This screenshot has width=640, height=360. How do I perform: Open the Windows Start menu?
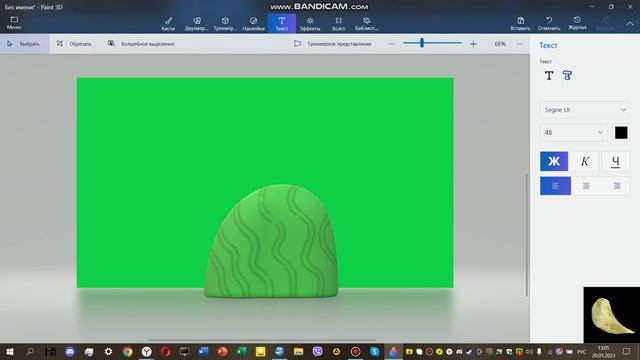click(x=10, y=351)
